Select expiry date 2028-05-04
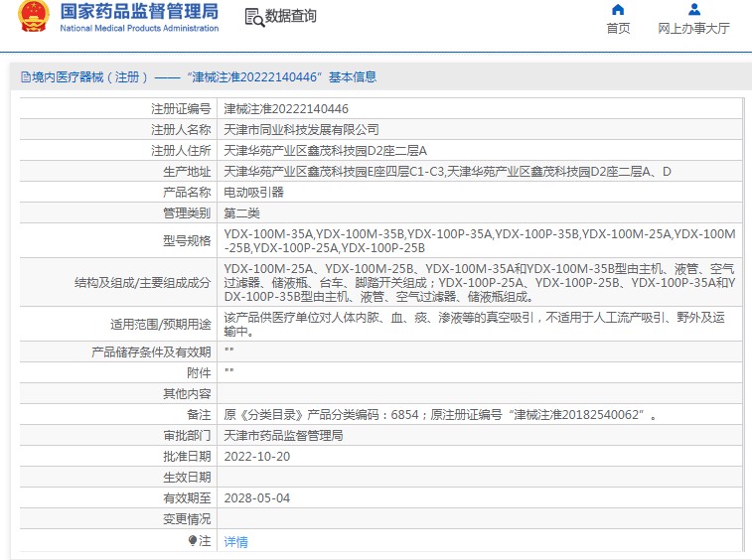 pos(257,498)
